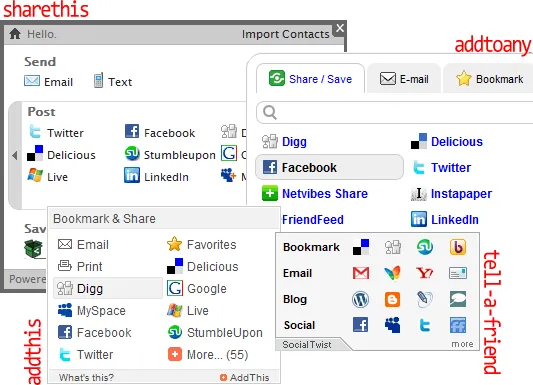This screenshot has width=533, height=385.
Task: Click the left arrow in ShareThis Post carousel
Action: pos(14,156)
